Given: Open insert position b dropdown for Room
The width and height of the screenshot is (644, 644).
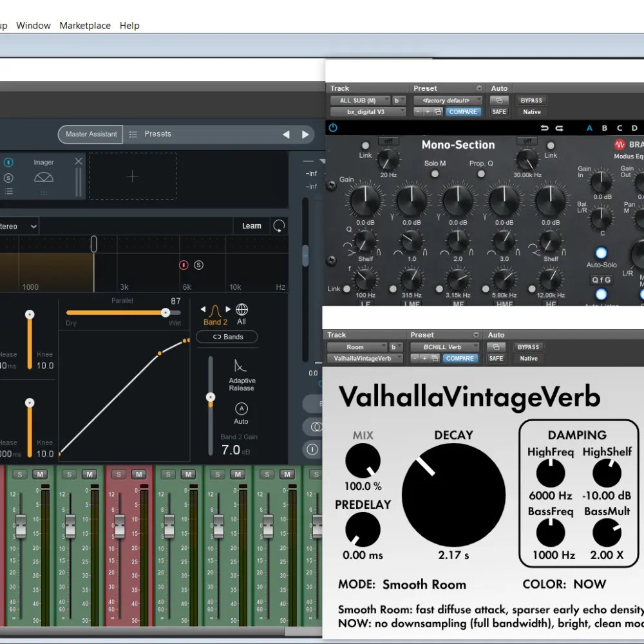Looking at the screenshot, I should pyautogui.click(x=395, y=347).
